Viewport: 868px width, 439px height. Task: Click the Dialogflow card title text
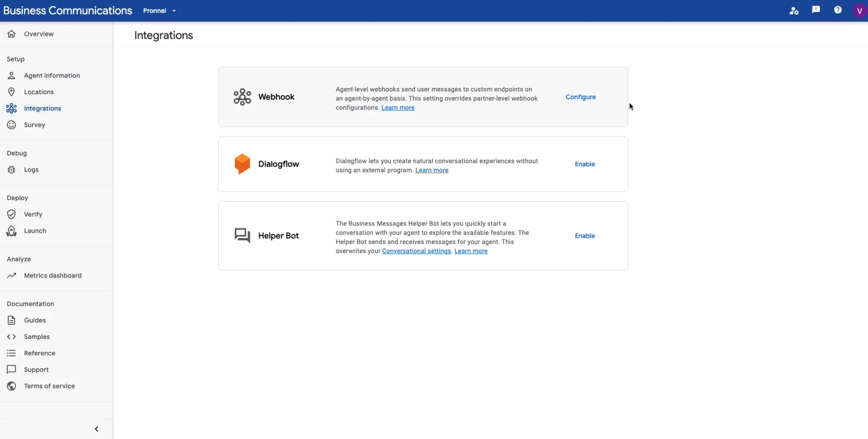tap(279, 164)
